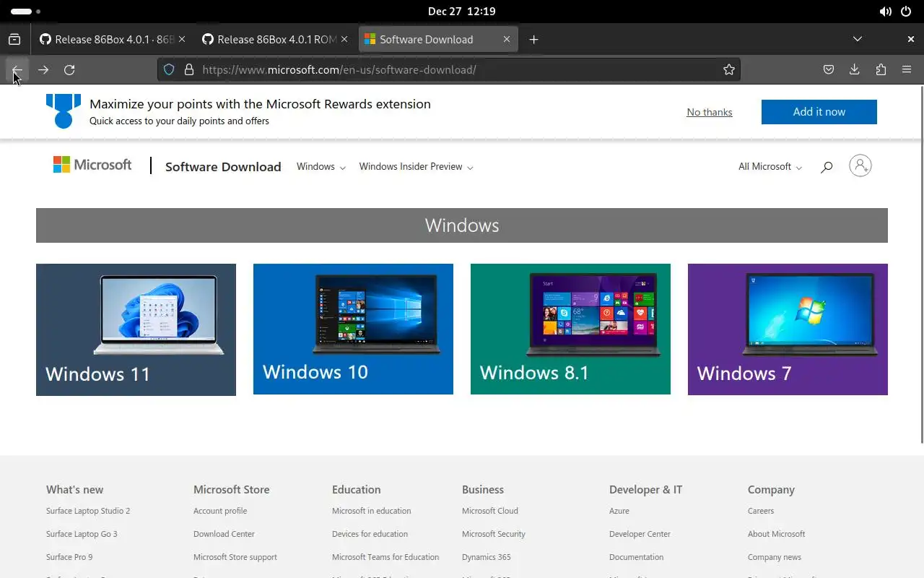Open the browser hamburger application menu

click(x=907, y=70)
